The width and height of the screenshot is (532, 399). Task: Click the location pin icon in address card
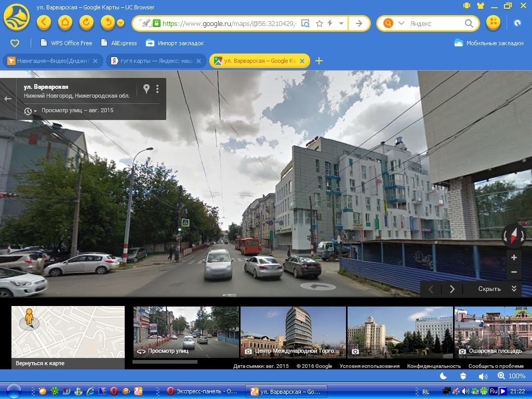pyautogui.click(x=146, y=89)
